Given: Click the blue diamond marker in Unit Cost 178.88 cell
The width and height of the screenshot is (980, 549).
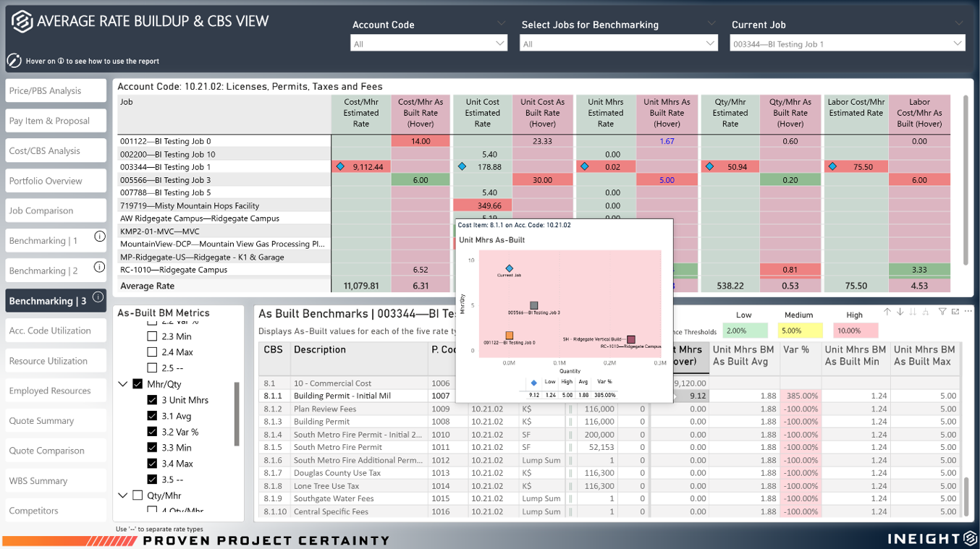Looking at the screenshot, I should pyautogui.click(x=462, y=167).
